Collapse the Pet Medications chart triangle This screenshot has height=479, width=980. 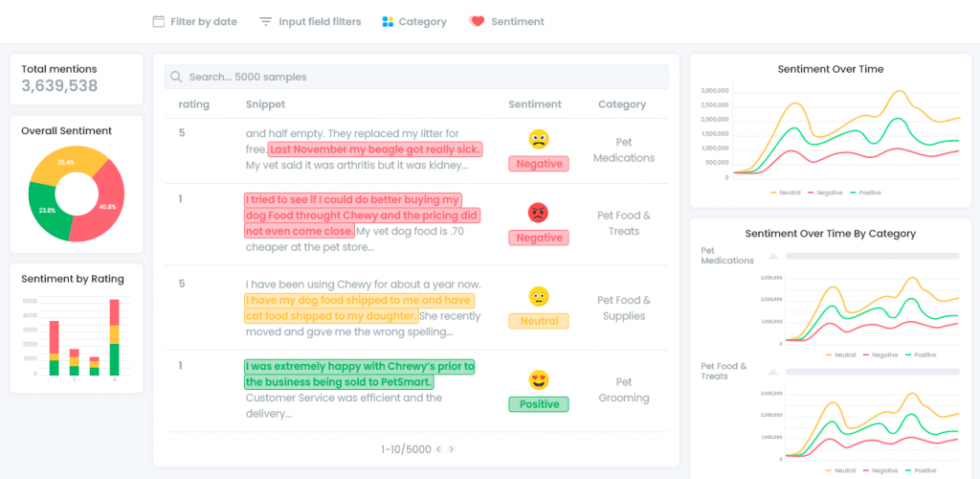773,256
